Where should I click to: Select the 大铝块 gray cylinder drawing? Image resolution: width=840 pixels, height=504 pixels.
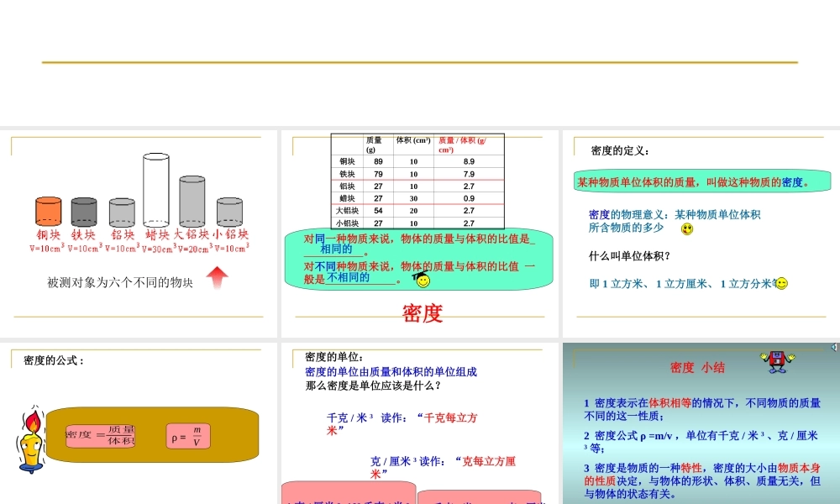tap(192, 202)
